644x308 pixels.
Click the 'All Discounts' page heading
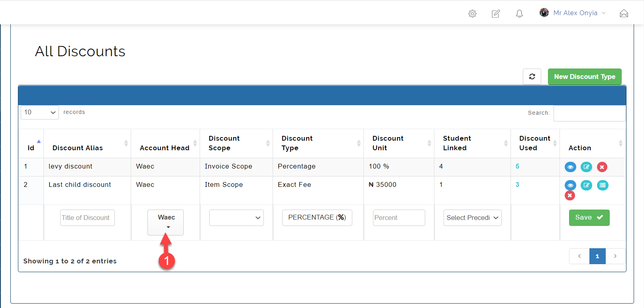coord(80,51)
